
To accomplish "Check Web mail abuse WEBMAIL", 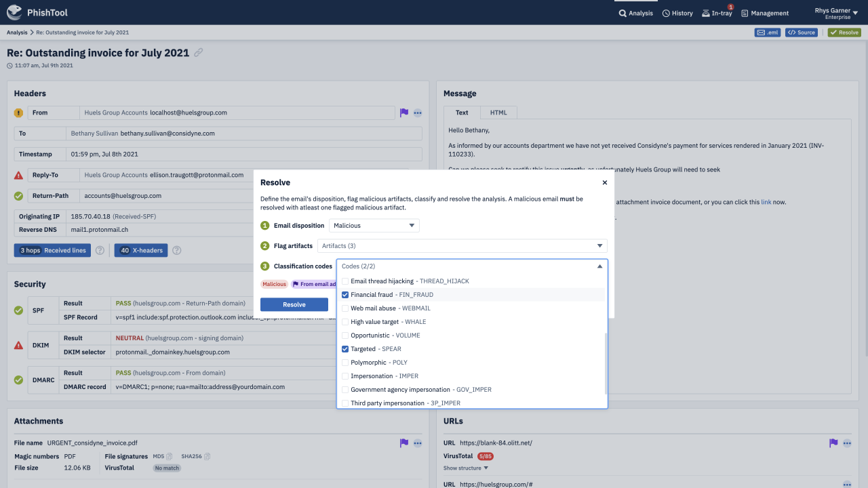I will pos(345,308).
